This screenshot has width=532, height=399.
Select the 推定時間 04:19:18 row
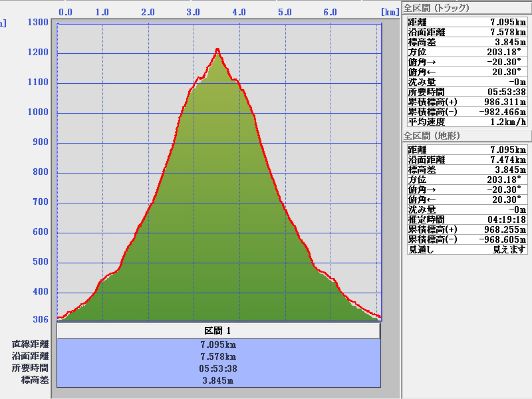coord(467,219)
